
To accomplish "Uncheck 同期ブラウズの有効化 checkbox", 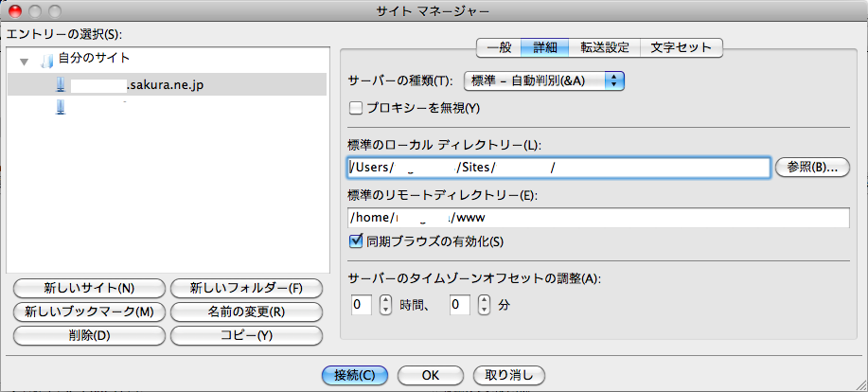I will point(357,241).
